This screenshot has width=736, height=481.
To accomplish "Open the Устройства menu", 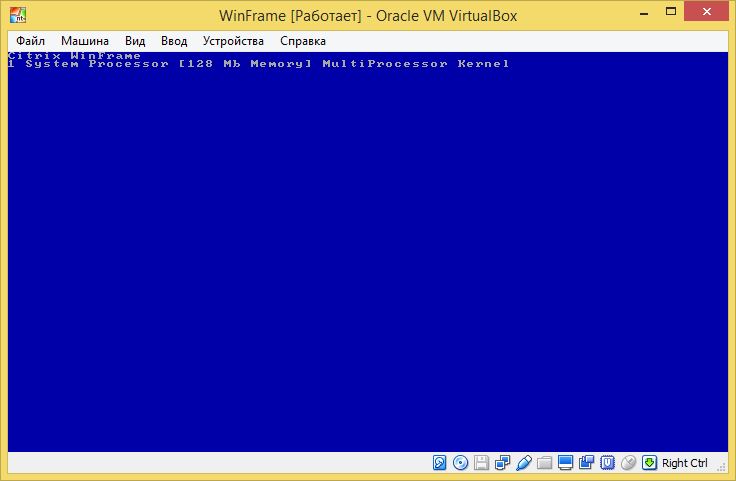I will [233, 41].
